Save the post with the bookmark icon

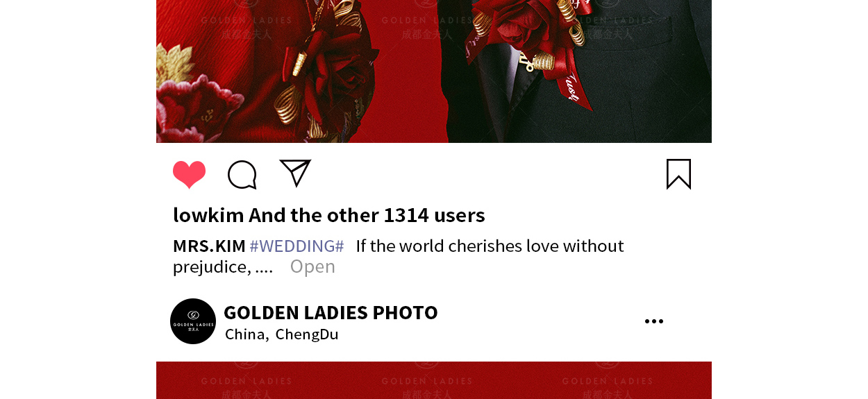click(678, 174)
